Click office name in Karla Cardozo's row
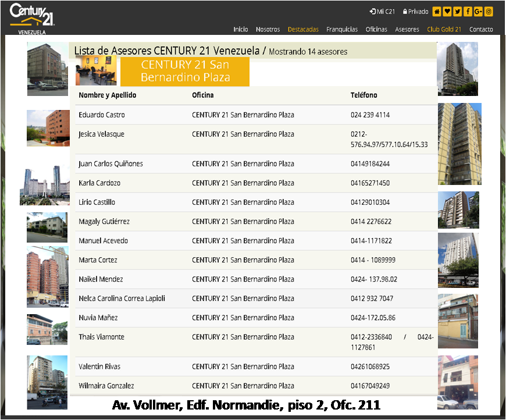Viewport: 506px width, 420px height. click(243, 183)
